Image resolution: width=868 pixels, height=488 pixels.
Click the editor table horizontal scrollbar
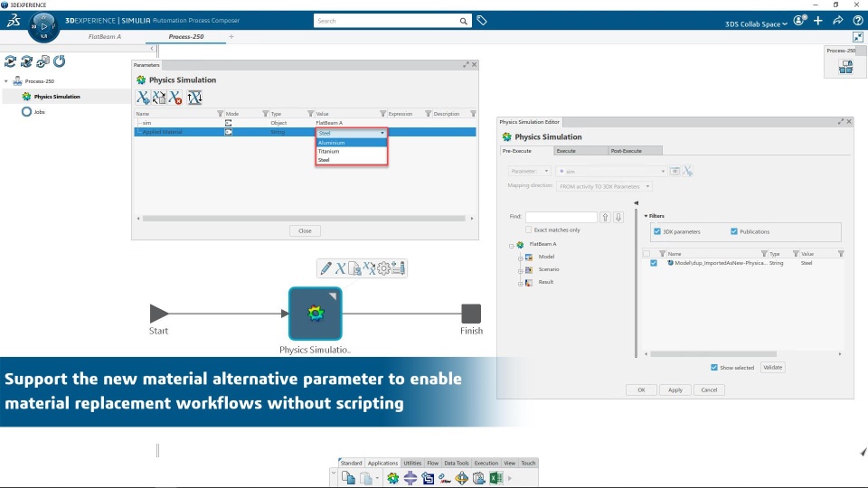click(x=713, y=353)
